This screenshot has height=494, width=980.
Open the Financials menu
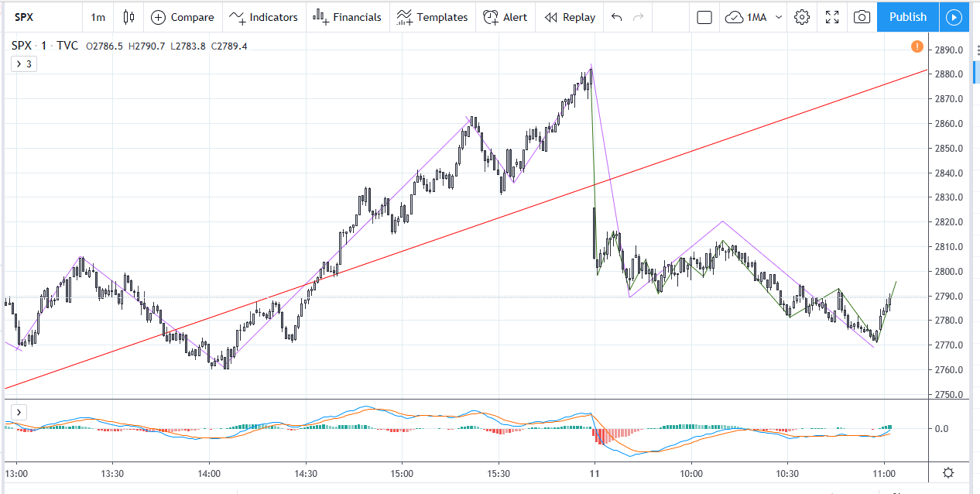point(347,17)
